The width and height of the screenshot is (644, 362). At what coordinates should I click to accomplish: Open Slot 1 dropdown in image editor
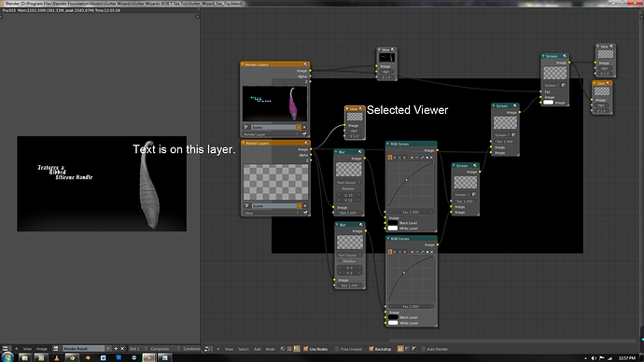(137, 349)
